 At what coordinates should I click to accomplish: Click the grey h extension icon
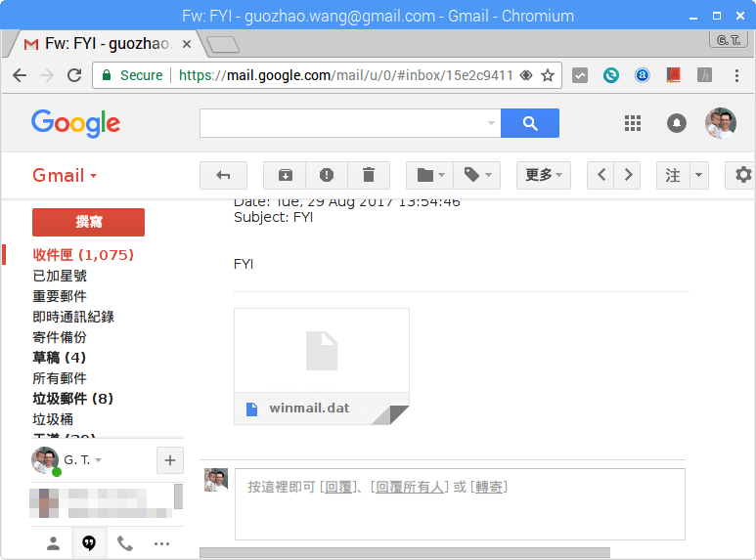coord(704,75)
